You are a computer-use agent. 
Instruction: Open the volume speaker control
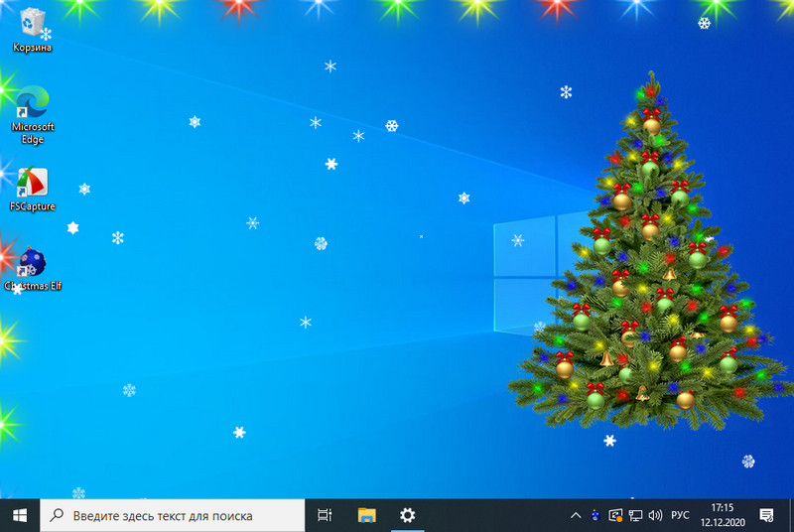click(655, 515)
